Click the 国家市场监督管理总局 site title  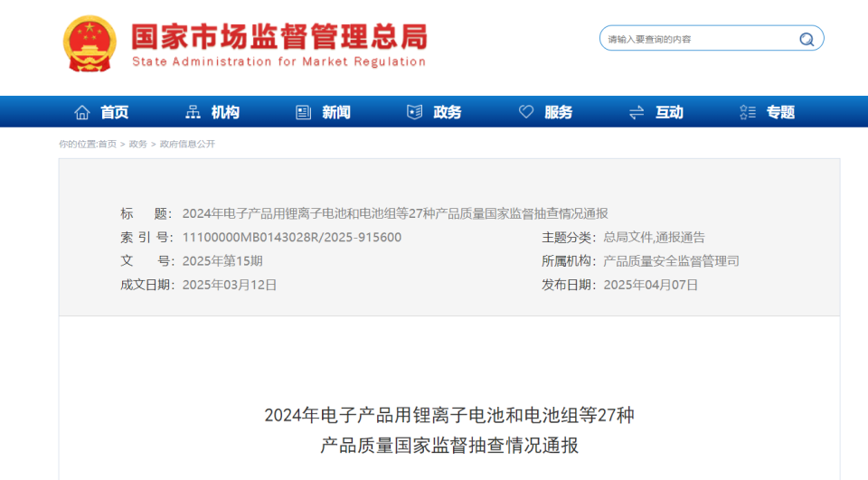pyautogui.click(x=279, y=36)
